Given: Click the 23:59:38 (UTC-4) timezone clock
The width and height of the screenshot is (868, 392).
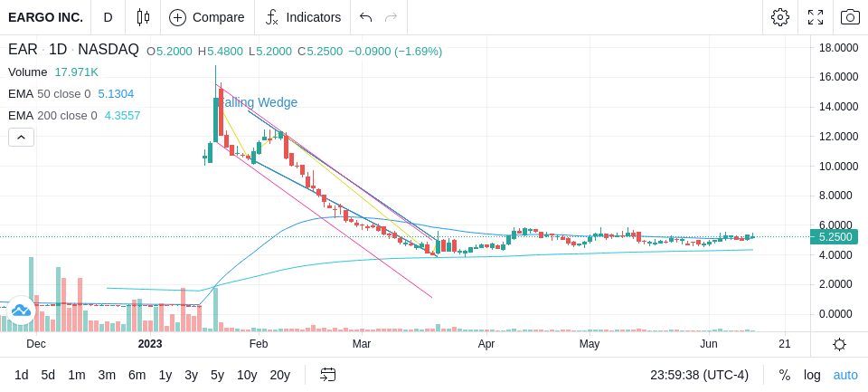Looking at the screenshot, I should [x=699, y=376].
